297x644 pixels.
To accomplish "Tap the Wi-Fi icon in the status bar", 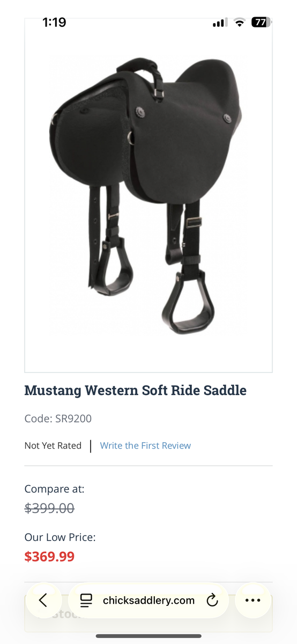I will 240,23.
